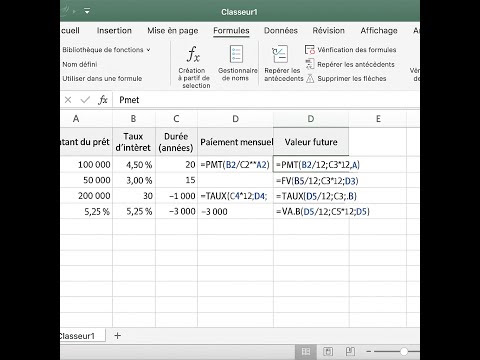Select column E header
This screenshot has width=480, height=360.
point(378,119)
